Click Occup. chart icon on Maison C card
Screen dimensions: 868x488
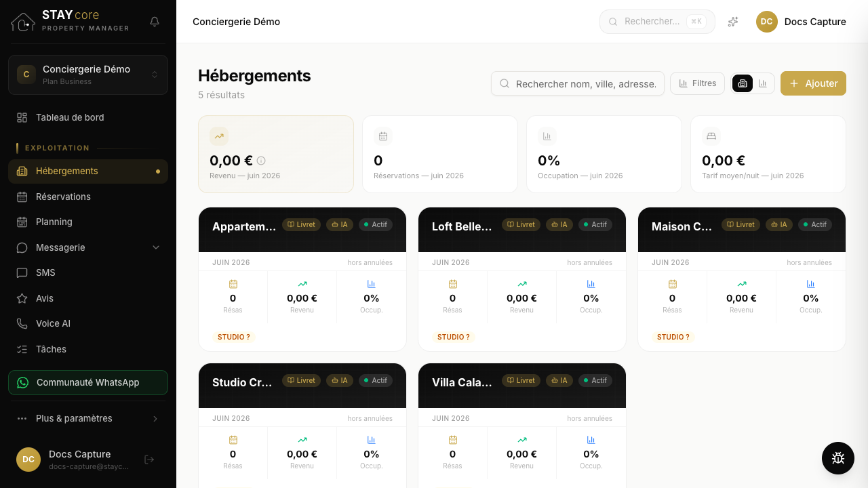(x=811, y=284)
